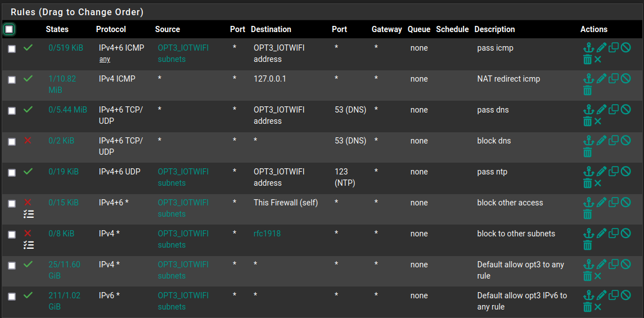Toggle the green check on 'pass dns' rule

tap(28, 109)
